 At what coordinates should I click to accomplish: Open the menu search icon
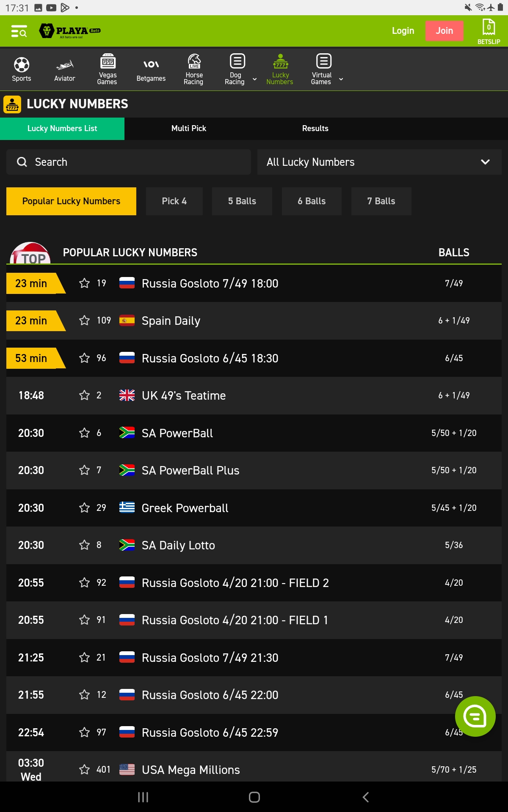pos(19,31)
